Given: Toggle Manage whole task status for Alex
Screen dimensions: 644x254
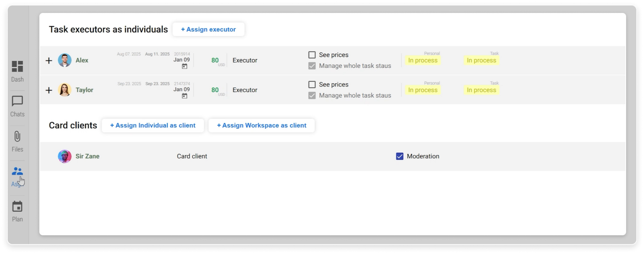Looking at the screenshot, I should pos(312,66).
